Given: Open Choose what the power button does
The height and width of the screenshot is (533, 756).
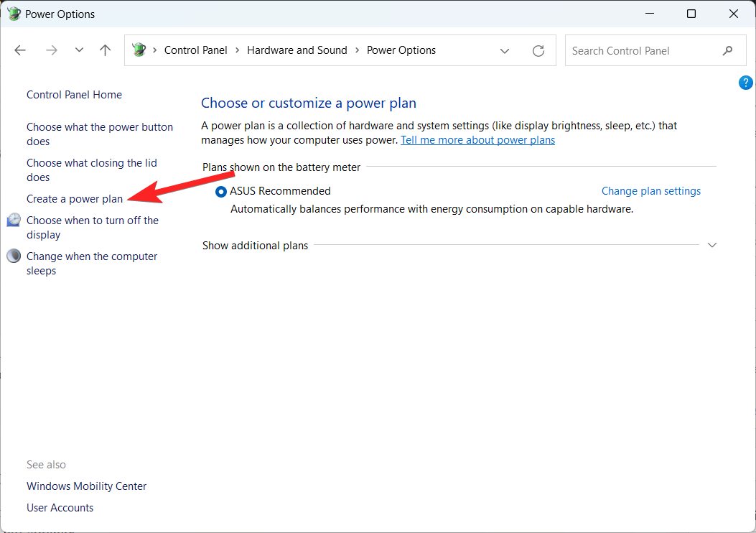Looking at the screenshot, I should 99,134.
